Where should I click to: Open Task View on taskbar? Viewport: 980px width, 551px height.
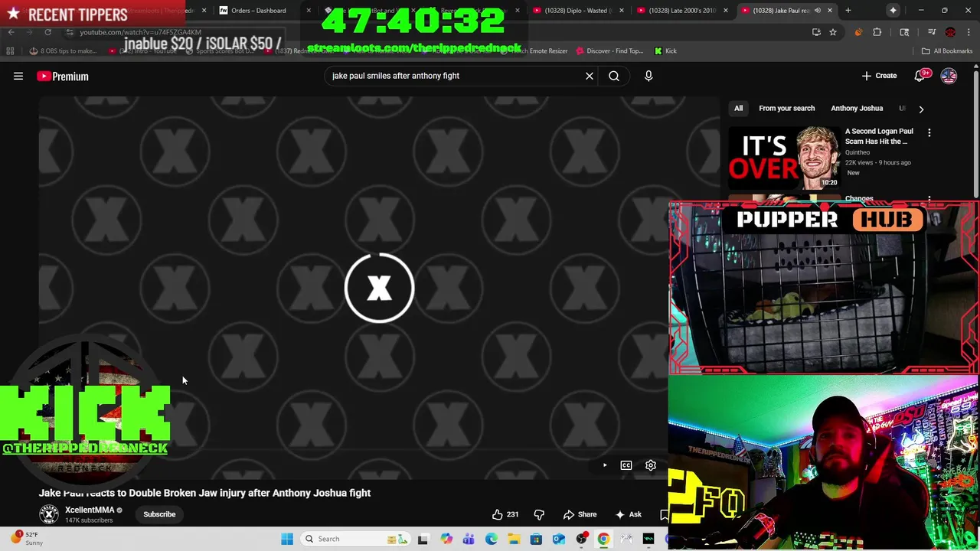[423, 539]
